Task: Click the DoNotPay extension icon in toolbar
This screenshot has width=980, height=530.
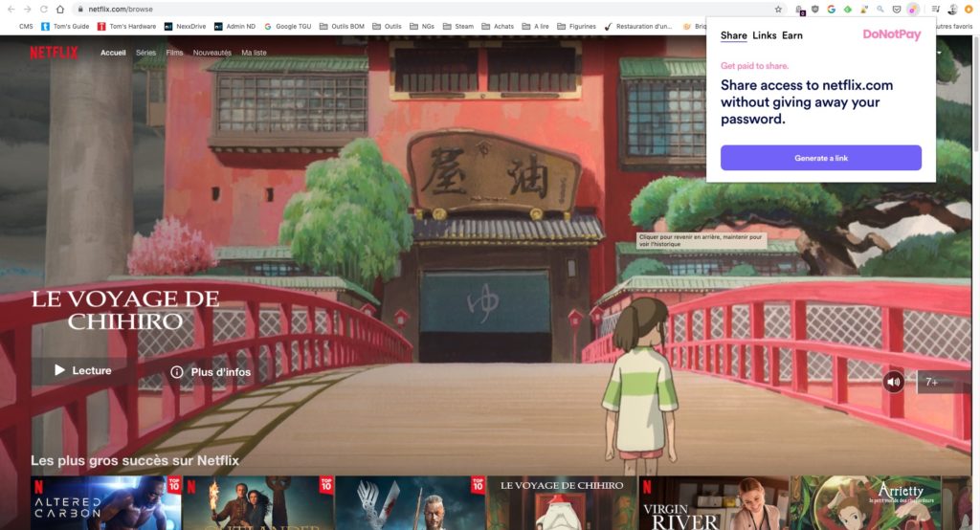Action: (x=913, y=10)
